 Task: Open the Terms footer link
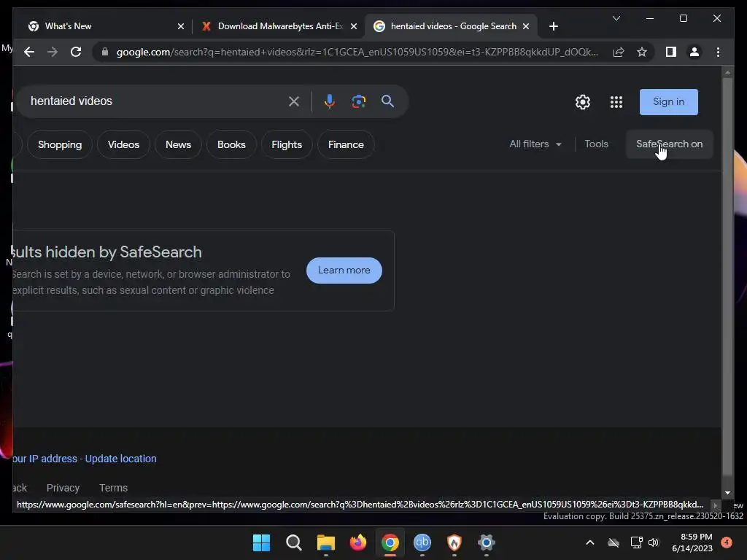(x=113, y=488)
